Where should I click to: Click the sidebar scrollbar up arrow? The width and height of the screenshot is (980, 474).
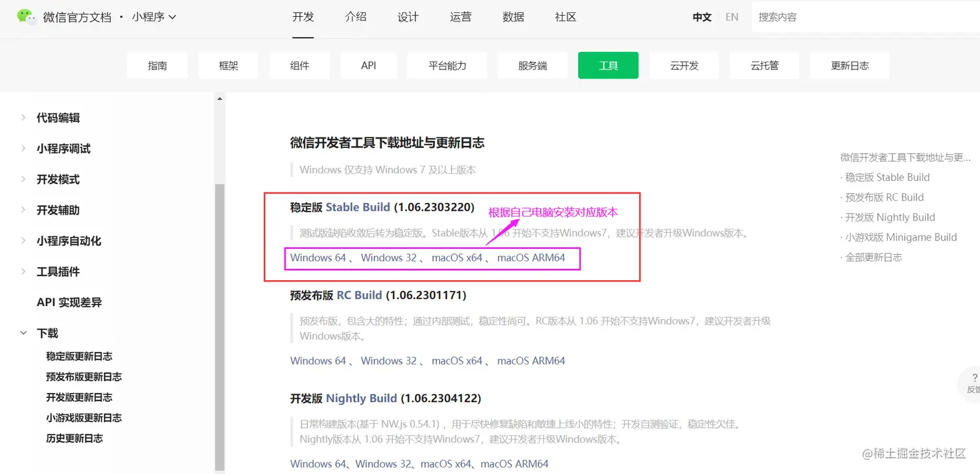(x=220, y=99)
